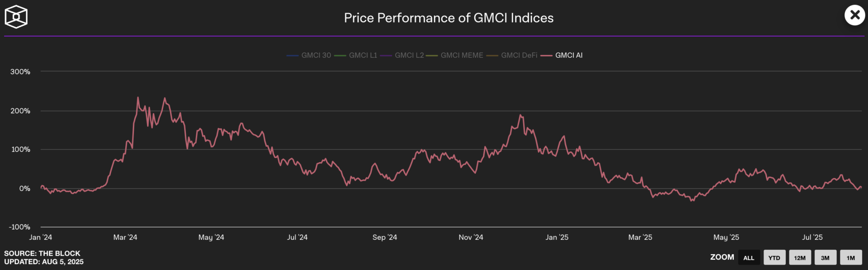Screen dimensions: 868x270
Task: Click the 300% y-axis label
Action: [20, 72]
